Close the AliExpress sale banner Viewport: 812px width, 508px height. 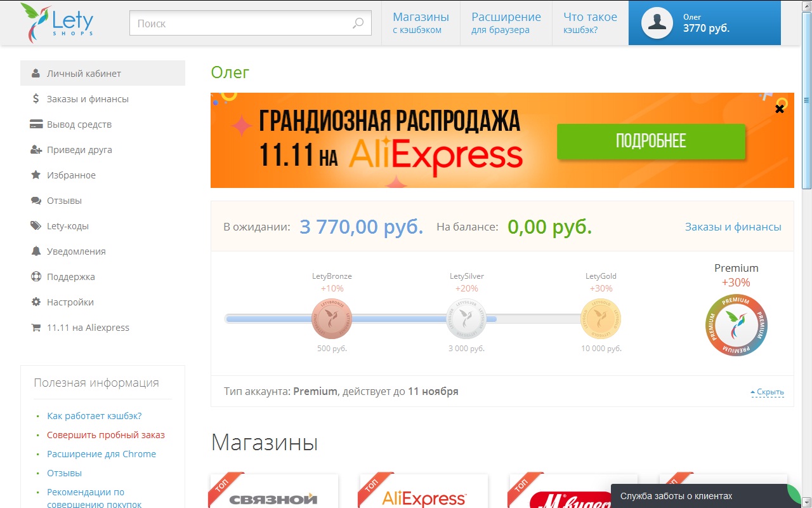pos(780,109)
